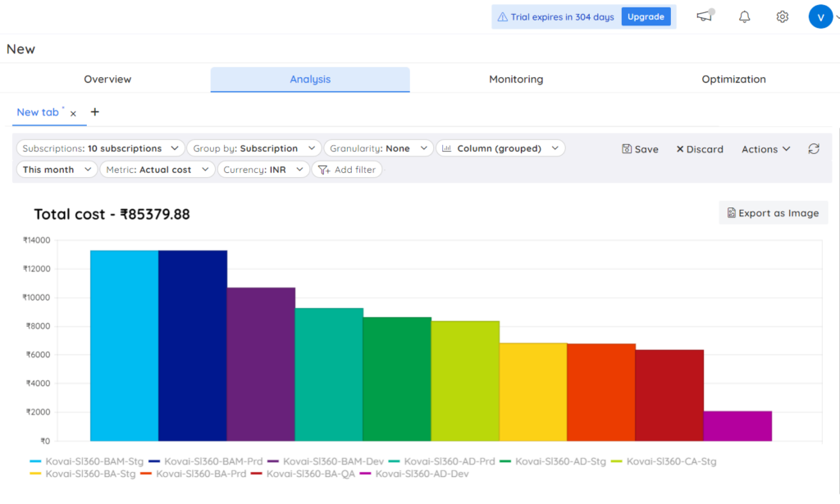This screenshot has height=504, width=840.
Task: Open notifications using the bell icon
Action: (744, 16)
